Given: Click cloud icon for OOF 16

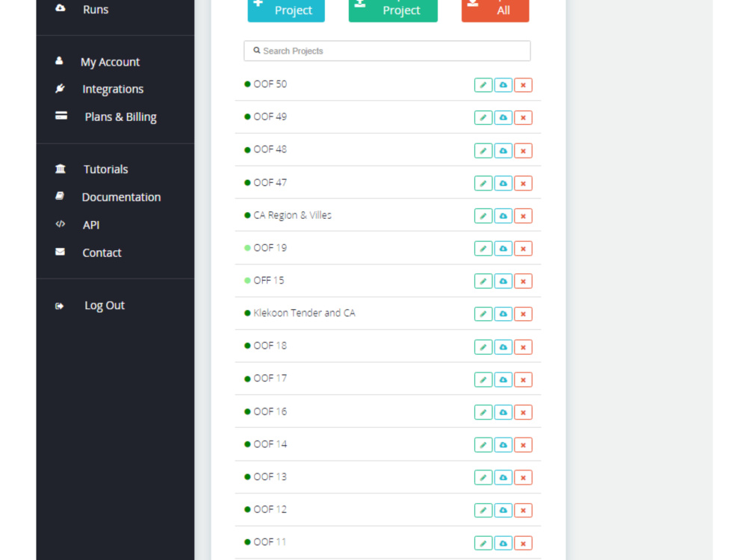Looking at the screenshot, I should 503,412.
